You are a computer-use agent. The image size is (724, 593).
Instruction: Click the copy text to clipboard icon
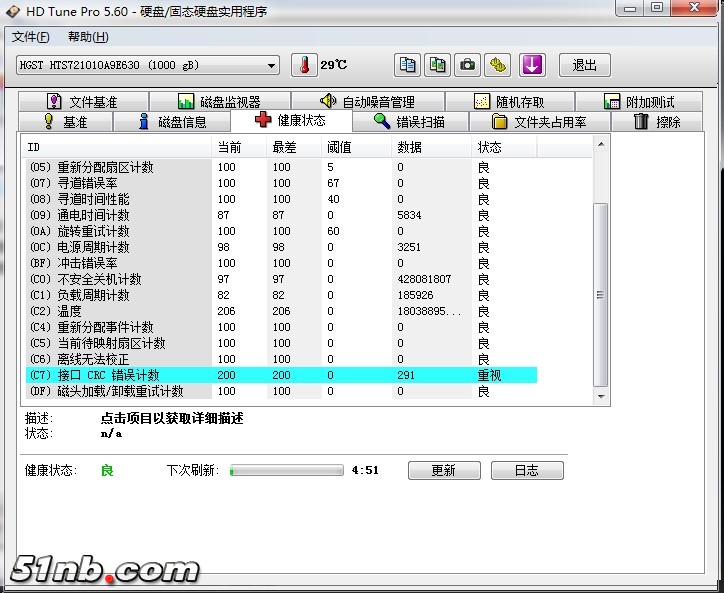coord(407,65)
